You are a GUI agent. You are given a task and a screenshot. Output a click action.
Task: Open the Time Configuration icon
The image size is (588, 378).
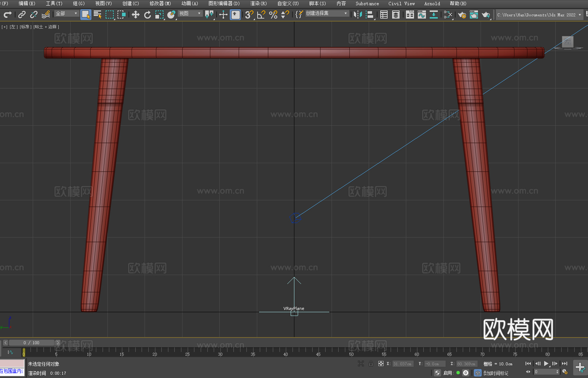tap(565, 372)
